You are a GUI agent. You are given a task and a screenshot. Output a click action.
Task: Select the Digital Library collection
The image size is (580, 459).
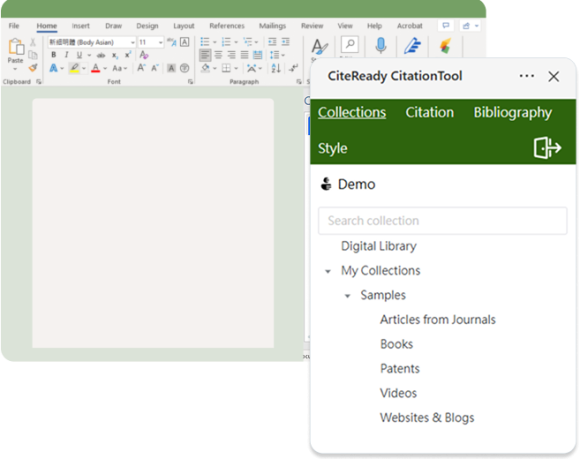point(379,246)
